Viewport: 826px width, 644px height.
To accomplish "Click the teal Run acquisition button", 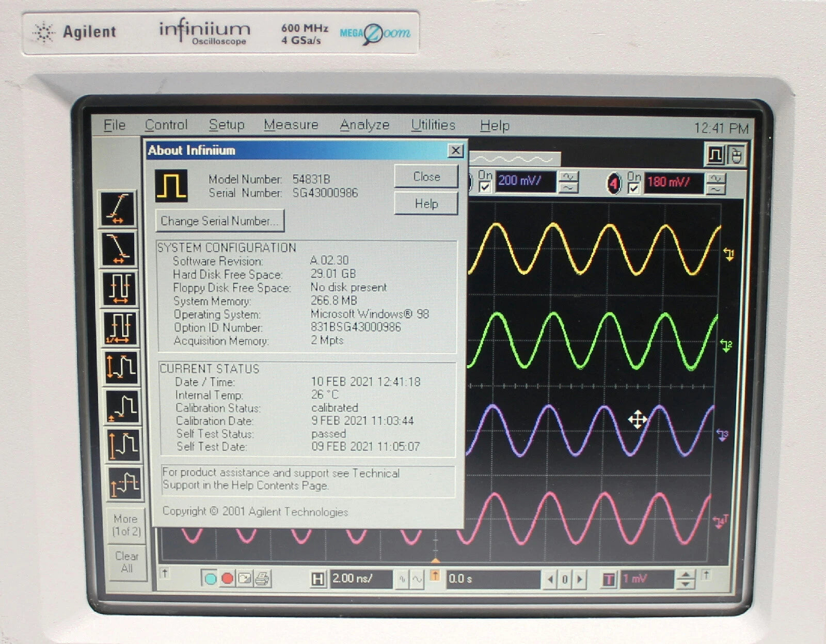I will click(210, 578).
